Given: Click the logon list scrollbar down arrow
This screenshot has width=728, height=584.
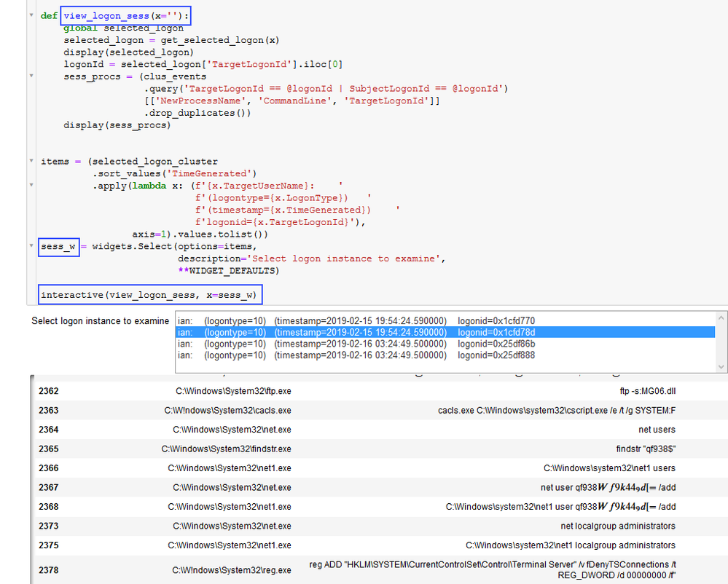Looking at the screenshot, I should pyautogui.click(x=721, y=366).
